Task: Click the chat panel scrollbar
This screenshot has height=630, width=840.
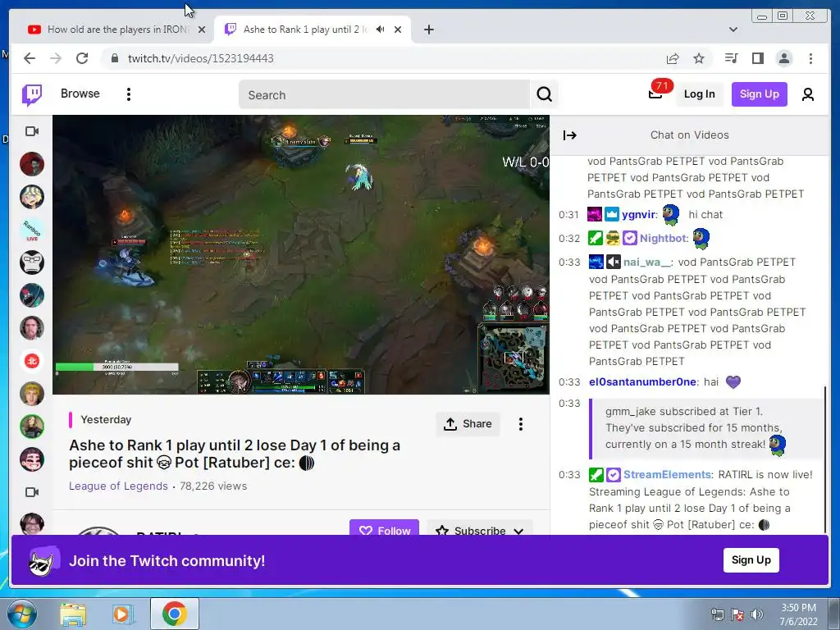Action: tap(825, 459)
